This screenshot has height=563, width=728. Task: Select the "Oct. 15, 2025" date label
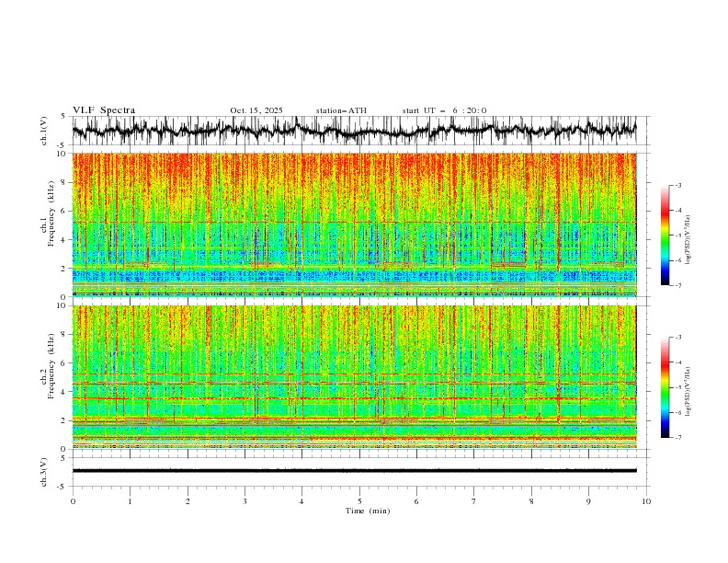point(256,110)
